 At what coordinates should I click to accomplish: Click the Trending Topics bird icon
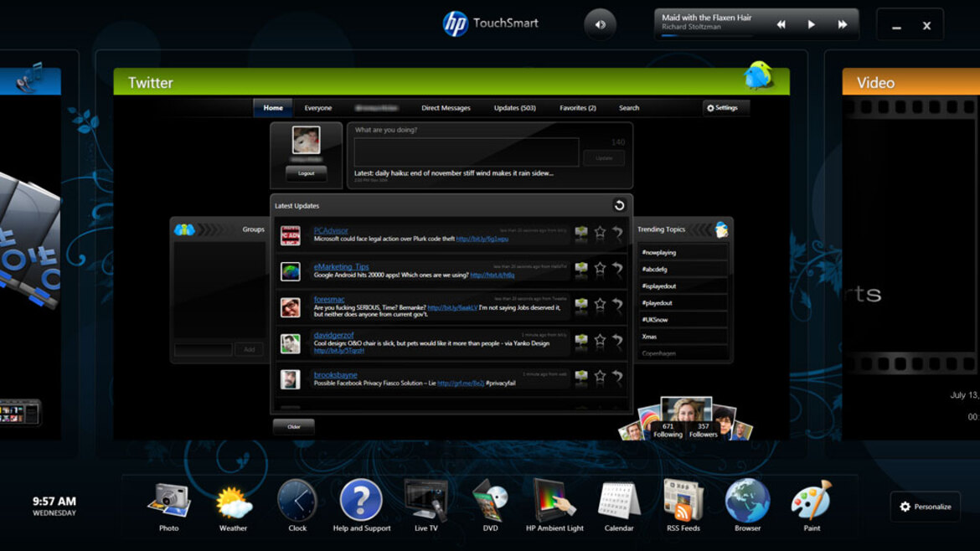tap(721, 230)
